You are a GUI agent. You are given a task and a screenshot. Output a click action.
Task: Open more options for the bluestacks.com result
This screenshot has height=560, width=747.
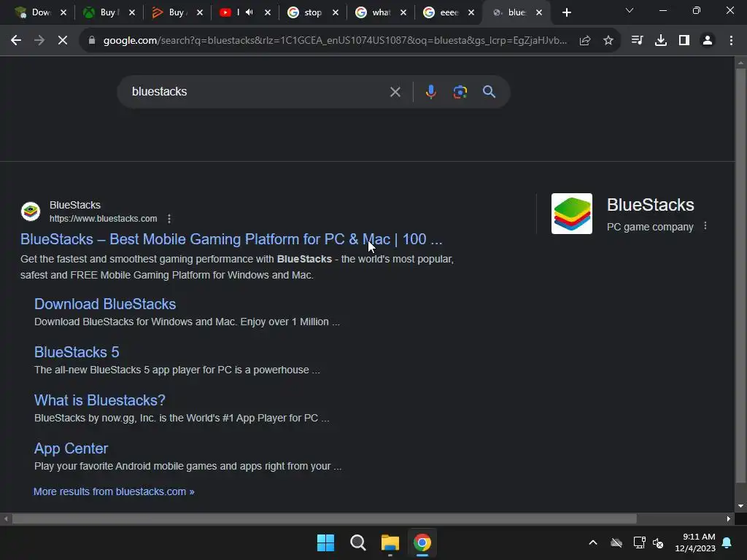point(169,219)
